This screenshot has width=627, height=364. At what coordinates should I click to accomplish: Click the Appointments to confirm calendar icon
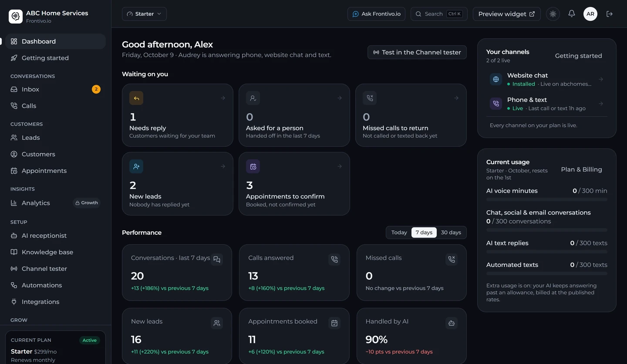tap(253, 166)
